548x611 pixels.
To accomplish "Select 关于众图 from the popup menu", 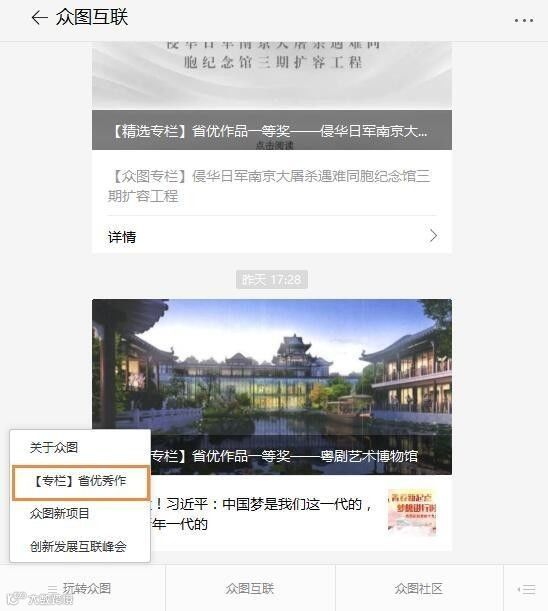I will tap(54, 447).
